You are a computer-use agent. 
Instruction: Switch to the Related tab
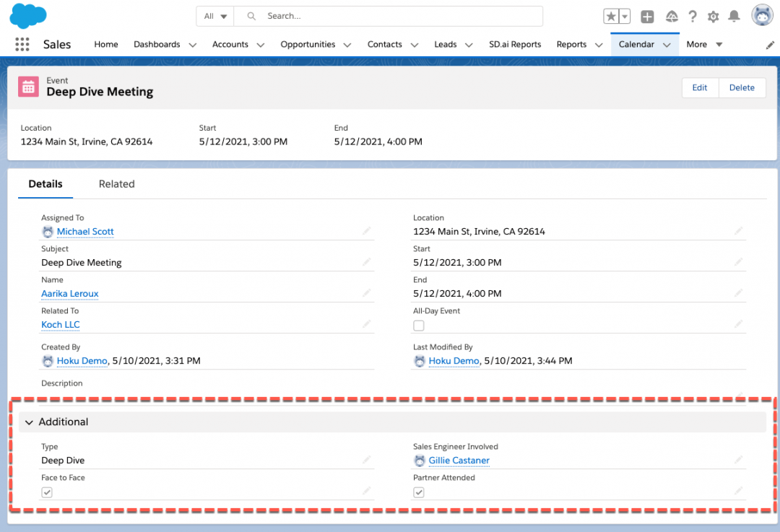click(116, 184)
